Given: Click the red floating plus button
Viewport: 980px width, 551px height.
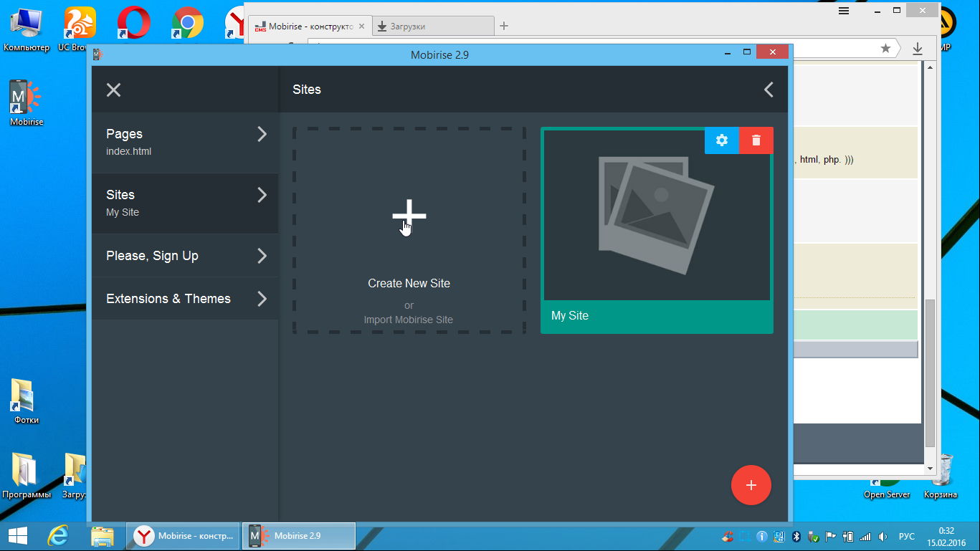Looking at the screenshot, I should tap(751, 485).
